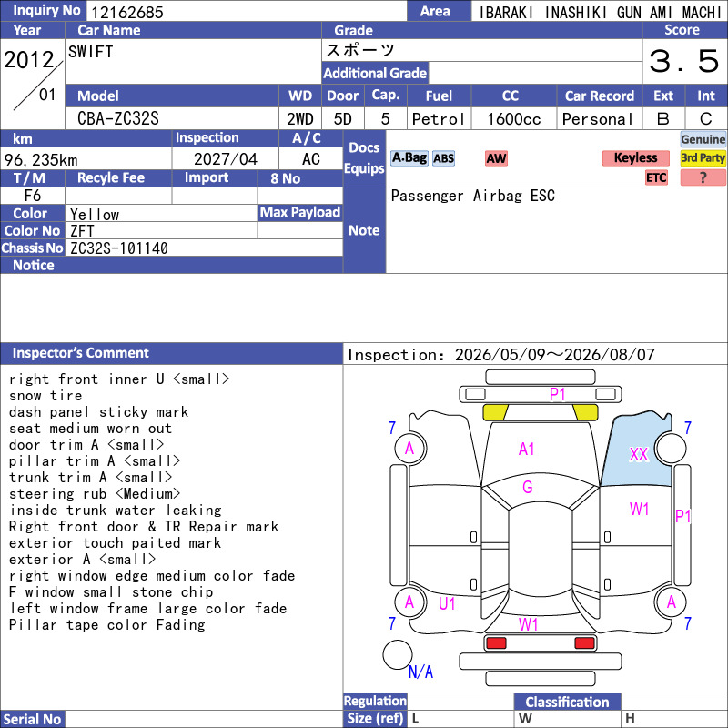Click the Additional Grade label
The image size is (728, 728).
pyautogui.click(x=375, y=73)
